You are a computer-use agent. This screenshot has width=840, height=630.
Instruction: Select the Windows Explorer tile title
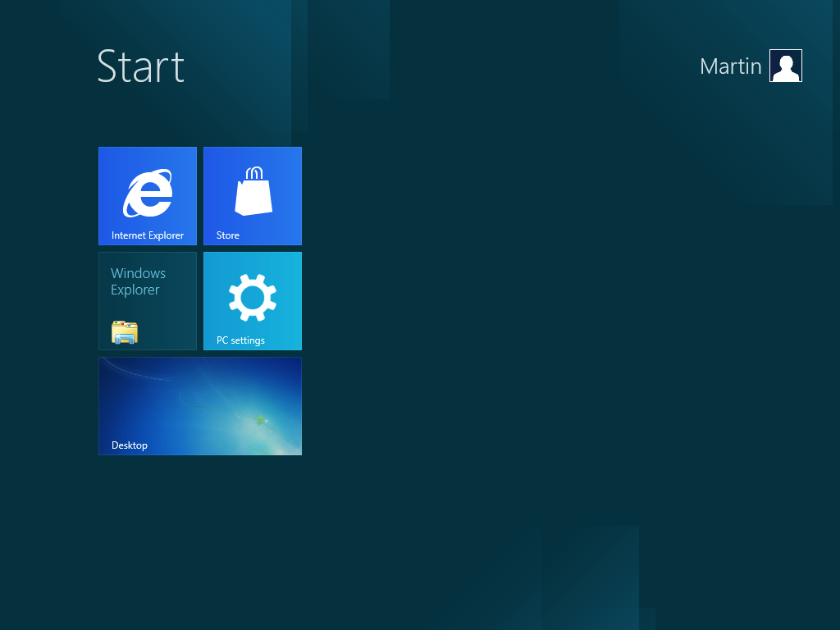point(139,281)
